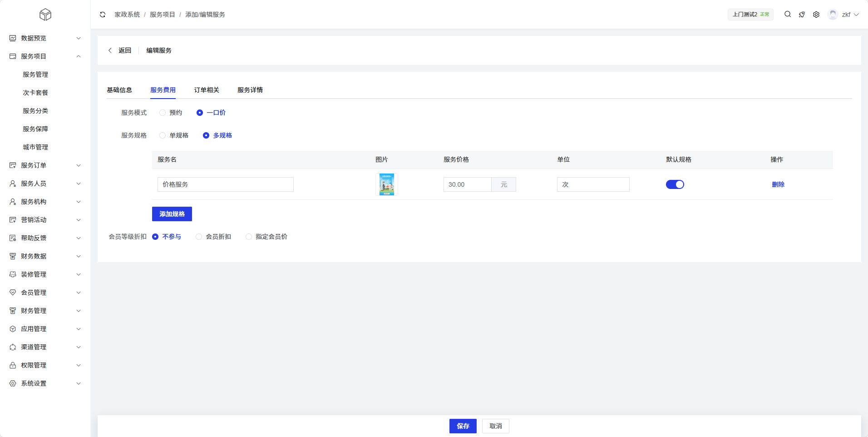The image size is (868, 437).
Task: Switch to the 订单相关 tab
Action: tap(207, 90)
